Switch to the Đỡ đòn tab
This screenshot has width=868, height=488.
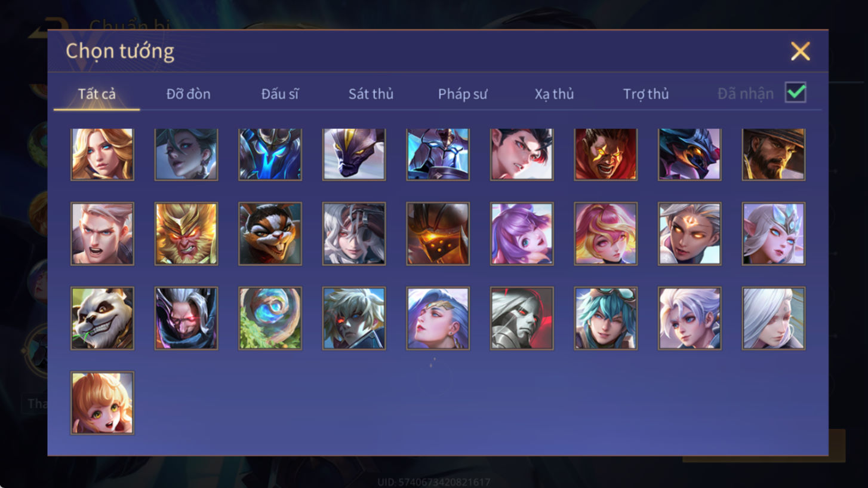tap(188, 94)
